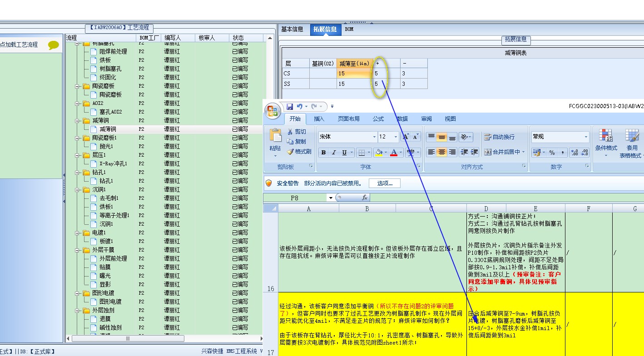Click 点加载工艺流程 in left panel
Image resolution: width=644 pixels, height=356 pixels.
(19, 44)
